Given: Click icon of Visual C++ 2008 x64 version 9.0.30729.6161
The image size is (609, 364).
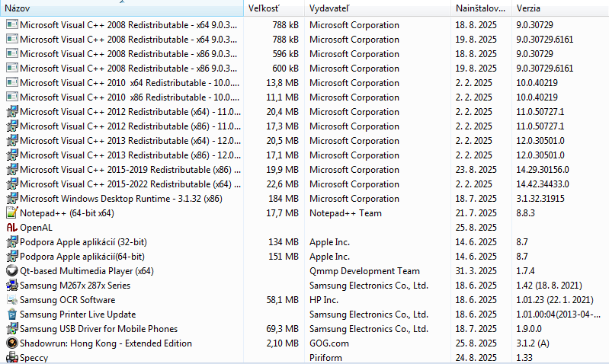Looking at the screenshot, I should point(12,39).
